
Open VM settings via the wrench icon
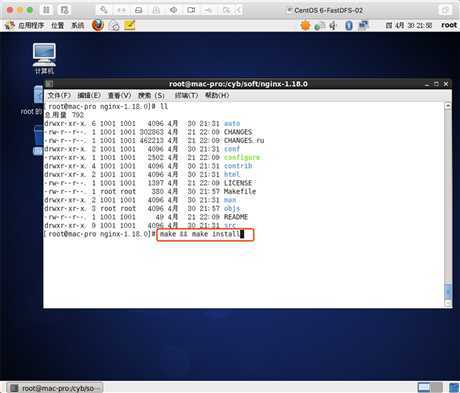point(104,10)
